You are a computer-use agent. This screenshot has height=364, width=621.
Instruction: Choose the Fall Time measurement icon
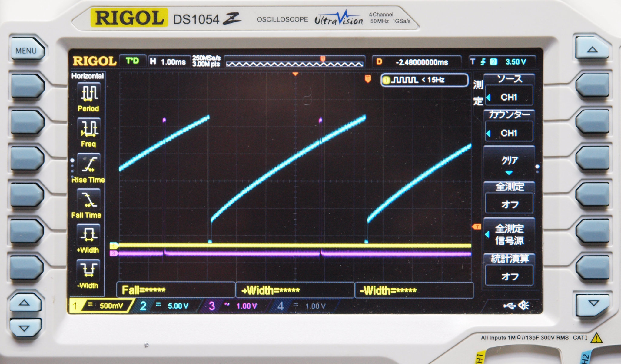pyautogui.click(x=89, y=200)
